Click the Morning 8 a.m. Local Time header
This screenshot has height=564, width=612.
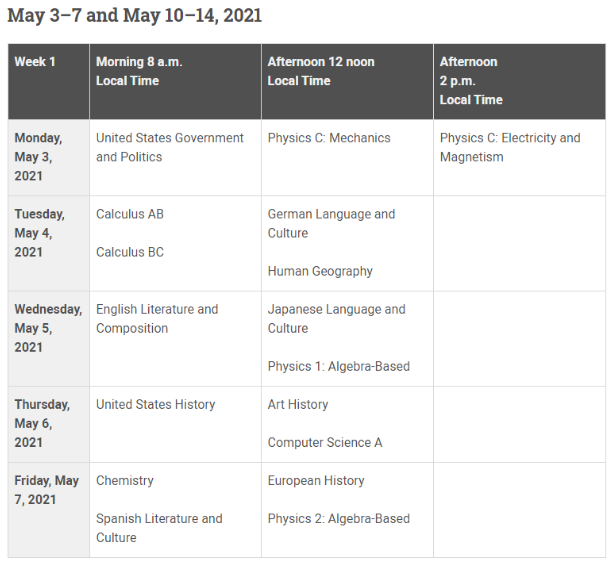click(x=139, y=71)
